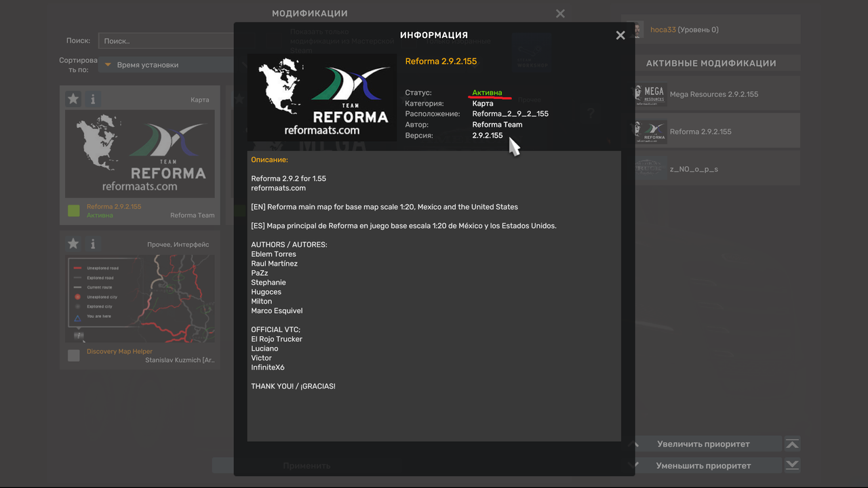Click the Активна status text in the dialog

point(487,93)
